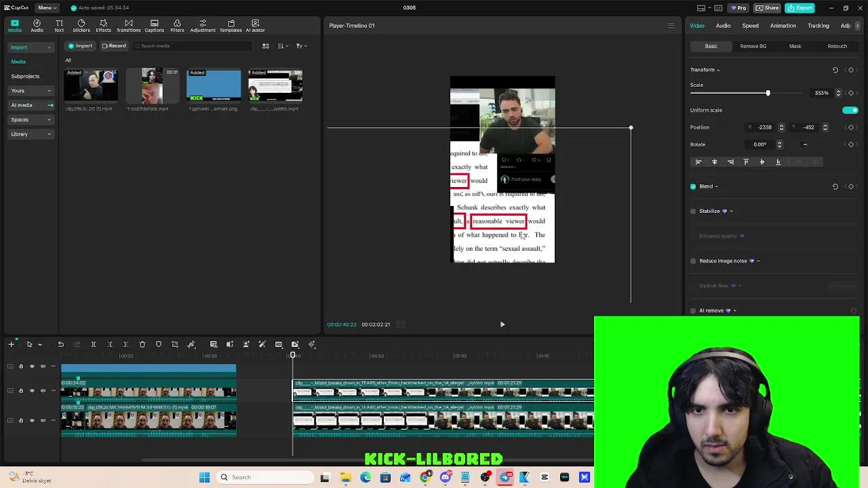Align clip to top using alignment icon
868x488 pixels.
click(746, 162)
